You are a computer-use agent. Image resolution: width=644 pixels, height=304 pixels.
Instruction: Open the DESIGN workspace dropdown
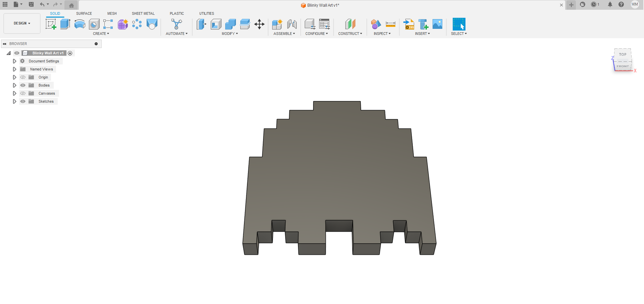coord(22,23)
